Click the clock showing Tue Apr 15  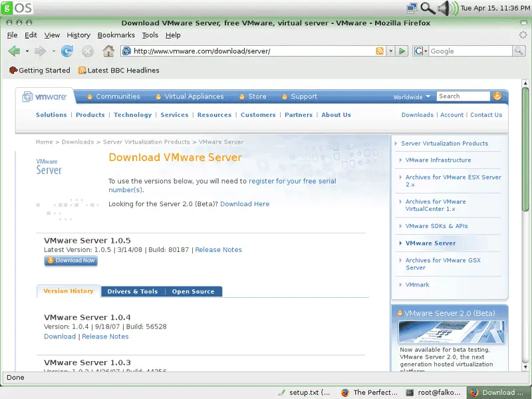(x=495, y=8)
